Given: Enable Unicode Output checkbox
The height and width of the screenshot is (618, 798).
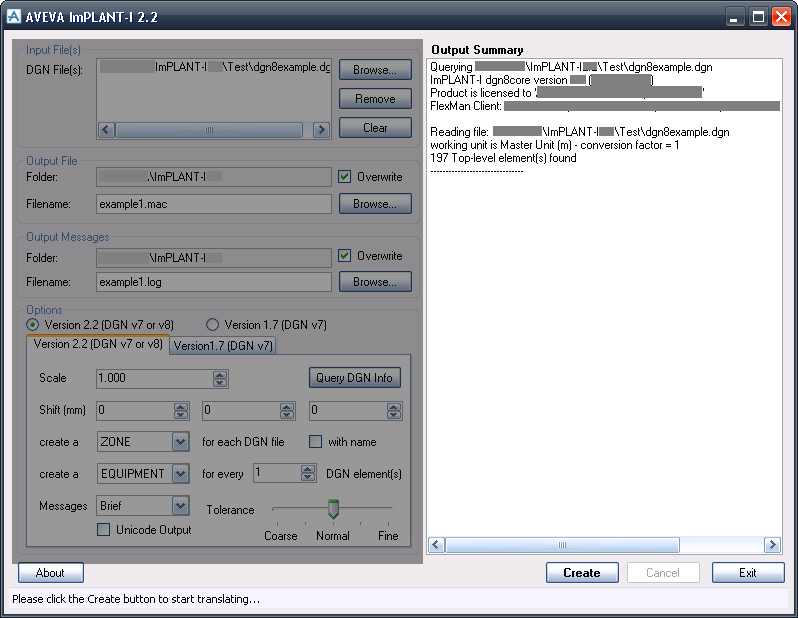Looking at the screenshot, I should (103, 530).
